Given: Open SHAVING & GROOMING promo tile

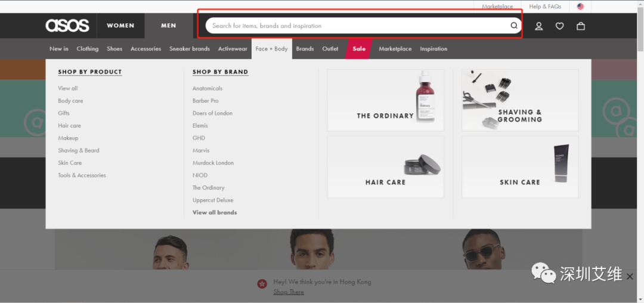Looking at the screenshot, I should pyautogui.click(x=520, y=100).
